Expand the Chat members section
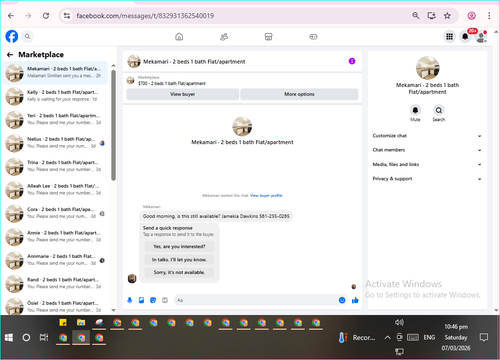This screenshot has height=360, width=500. point(427,150)
